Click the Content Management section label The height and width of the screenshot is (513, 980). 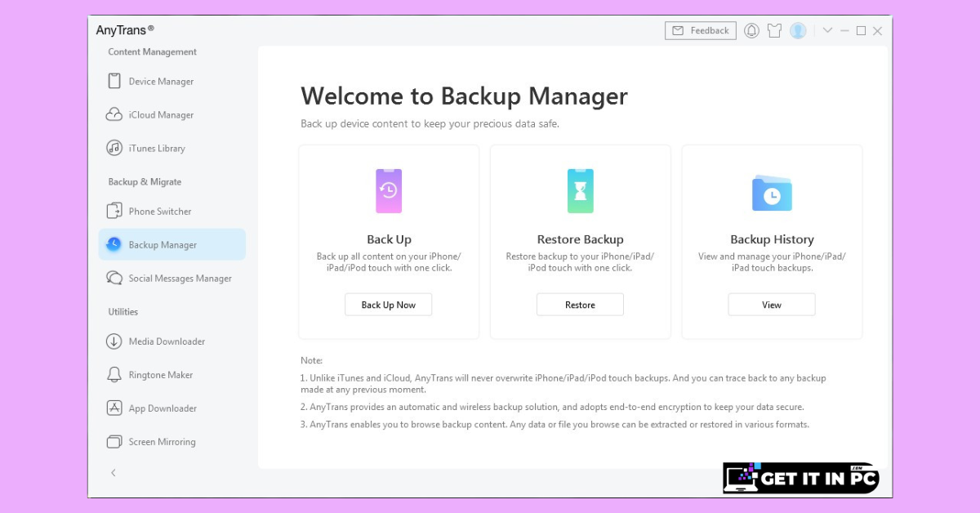coord(152,51)
